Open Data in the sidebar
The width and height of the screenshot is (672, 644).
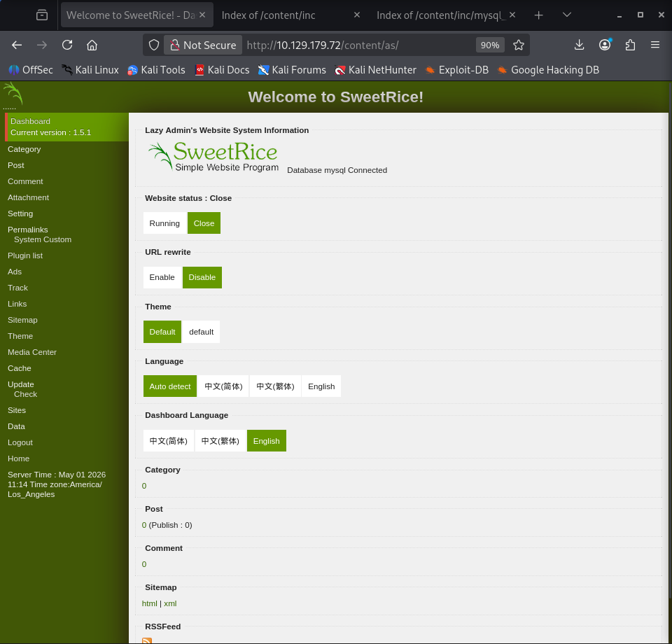click(16, 426)
